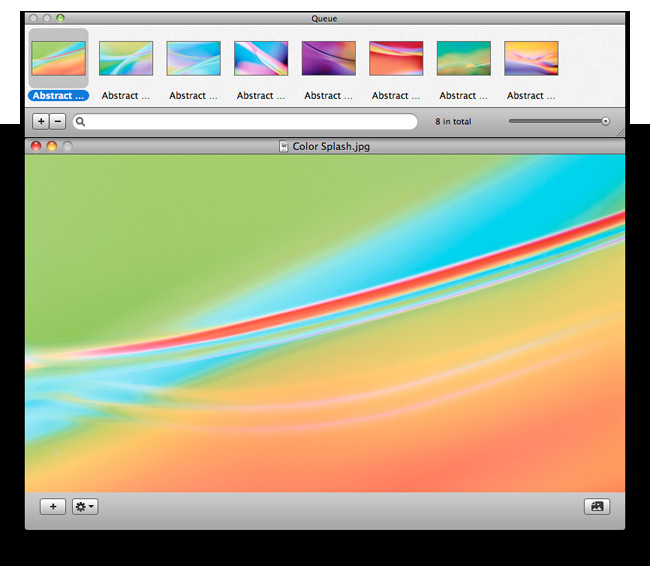
Task: Click the magnifier icon in the search field
Action: coord(80,121)
